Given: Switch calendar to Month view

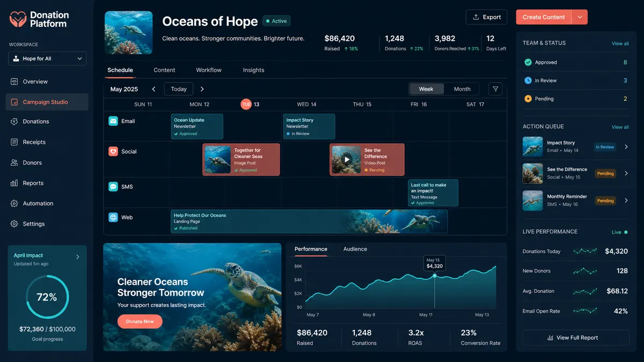Looking at the screenshot, I should click(462, 89).
